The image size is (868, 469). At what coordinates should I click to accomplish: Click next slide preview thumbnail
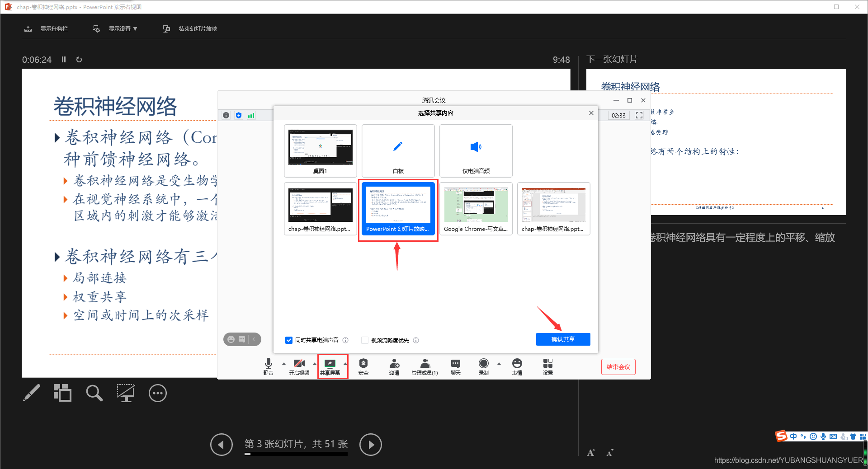coord(716,142)
